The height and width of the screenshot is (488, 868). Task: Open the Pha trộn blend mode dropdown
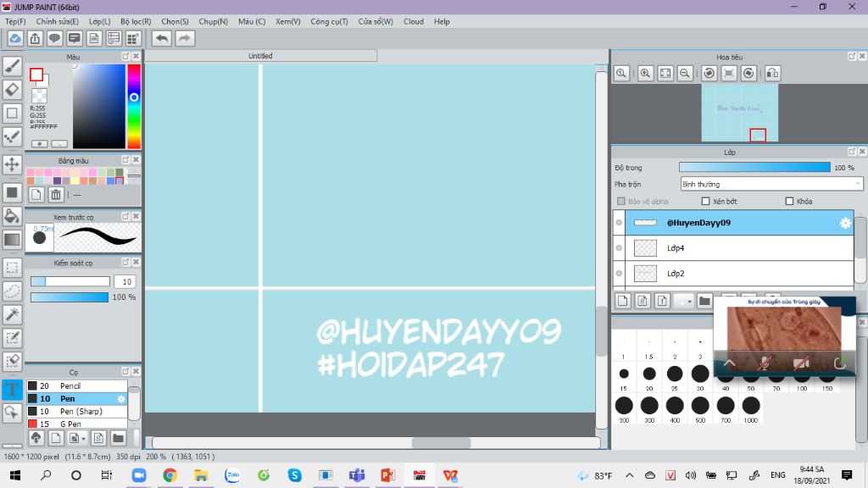pos(771,184)
